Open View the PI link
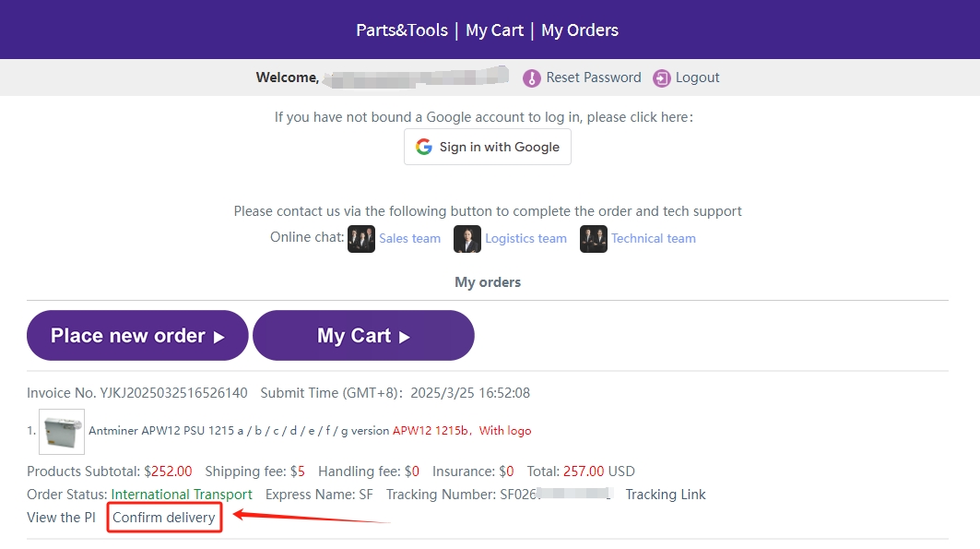 61,518
